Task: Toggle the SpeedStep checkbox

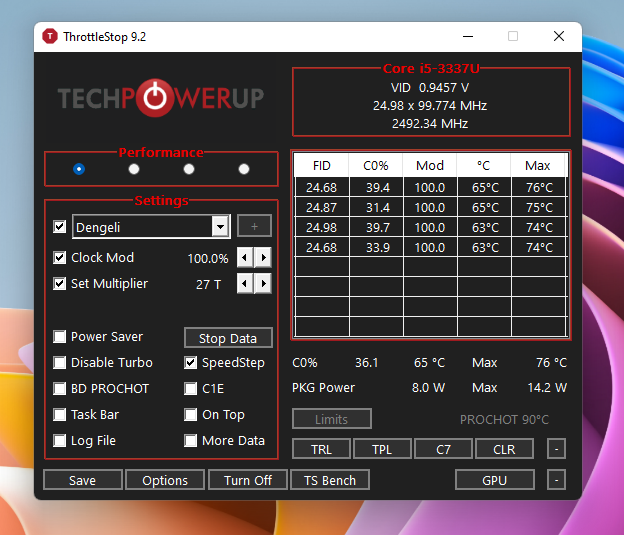Action: click(x=191, y=363)
